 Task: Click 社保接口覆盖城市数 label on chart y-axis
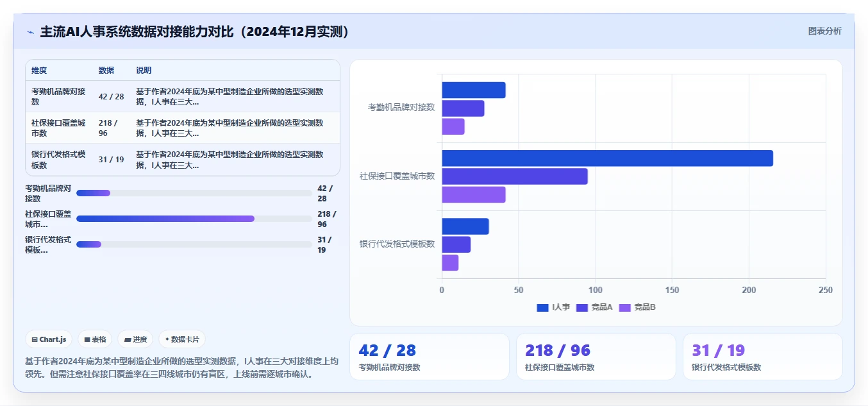click(x=397, y=176)
